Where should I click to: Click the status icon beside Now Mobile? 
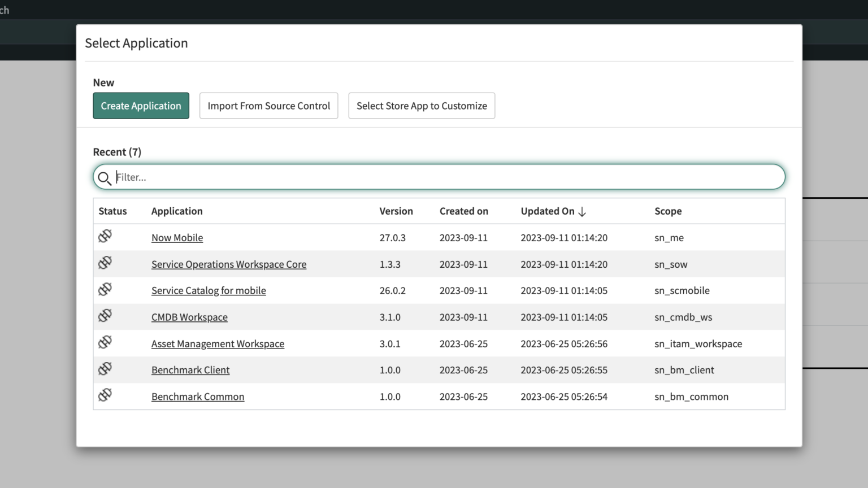point(105,236)
